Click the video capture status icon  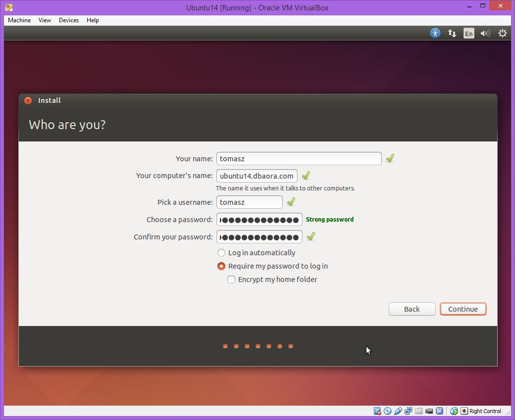(429, 411)
